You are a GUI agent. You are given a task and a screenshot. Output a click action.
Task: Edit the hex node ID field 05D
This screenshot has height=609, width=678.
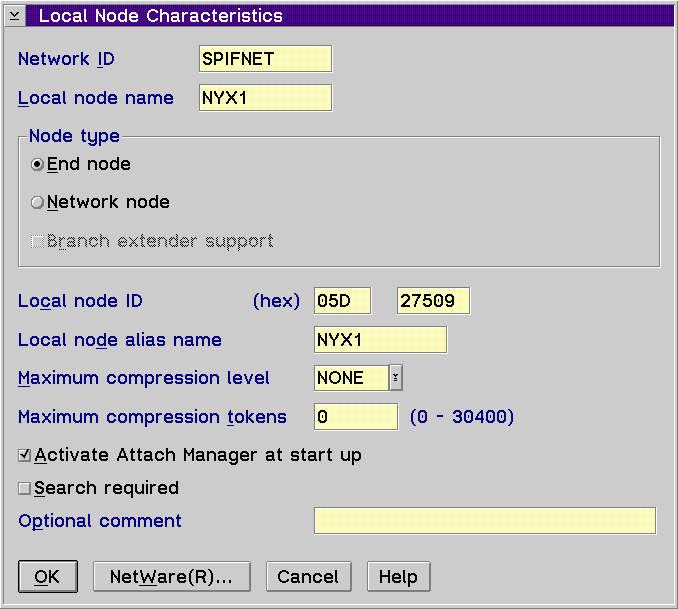click(342, 301)
